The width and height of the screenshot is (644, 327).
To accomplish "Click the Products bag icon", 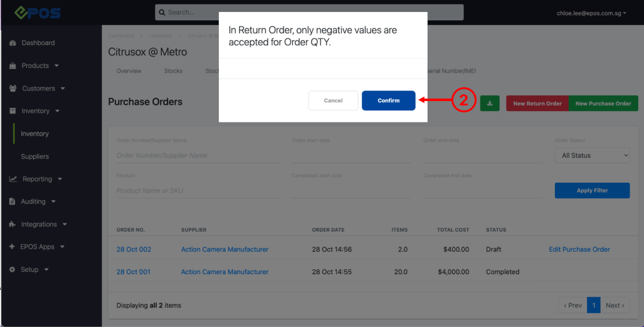I will click(13, 65).
